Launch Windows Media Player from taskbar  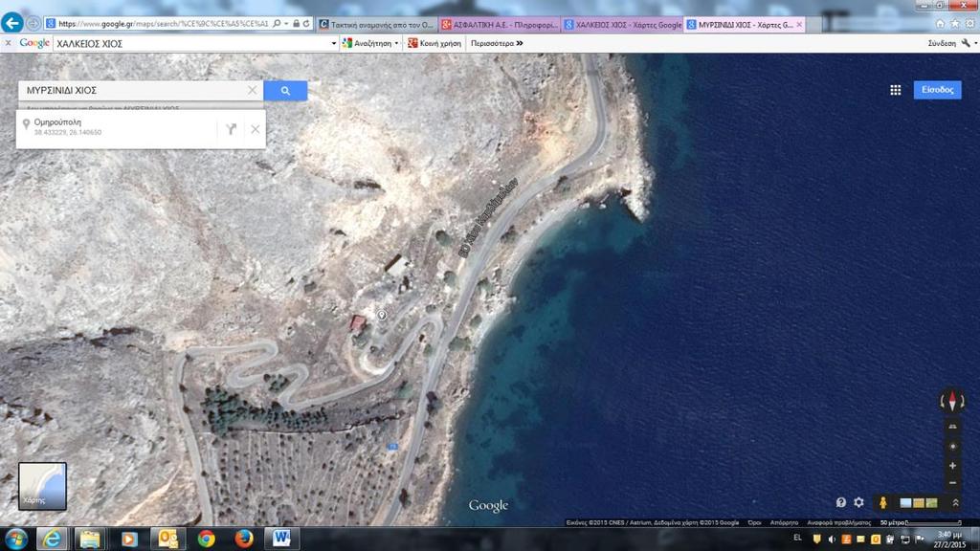tap(129, 539)
